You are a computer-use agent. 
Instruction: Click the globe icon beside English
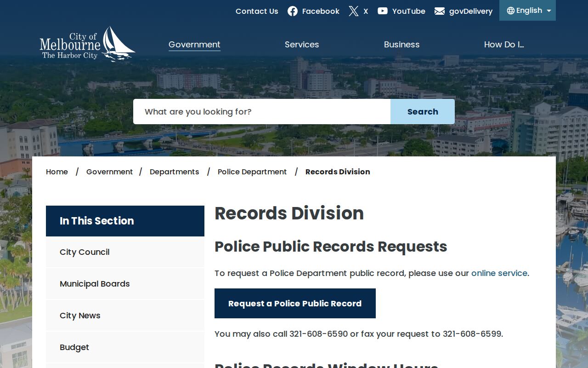click(510, 11)
